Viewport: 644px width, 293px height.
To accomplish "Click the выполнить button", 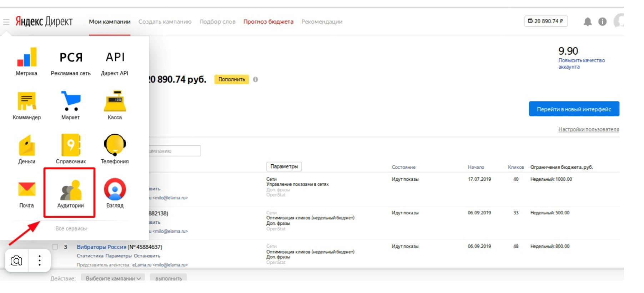I will (168, 278).
